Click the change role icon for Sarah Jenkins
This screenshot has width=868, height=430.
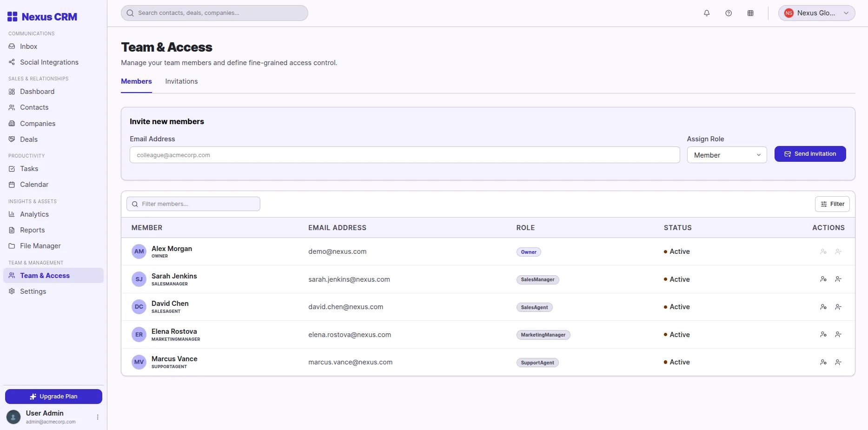point(823,279)
